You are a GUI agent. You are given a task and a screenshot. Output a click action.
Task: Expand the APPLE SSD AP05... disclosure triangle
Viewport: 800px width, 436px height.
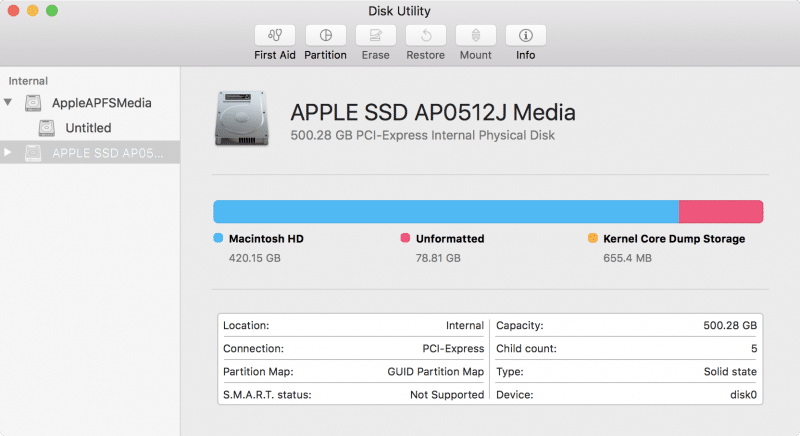[x=7, y=152]
